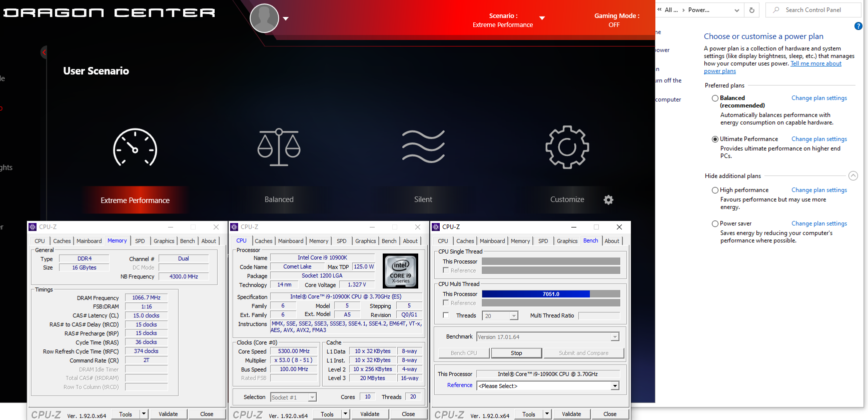Collapse the Hide additional plans chevron
Viewport: 868px width, 420px height.
coord(853,175)
